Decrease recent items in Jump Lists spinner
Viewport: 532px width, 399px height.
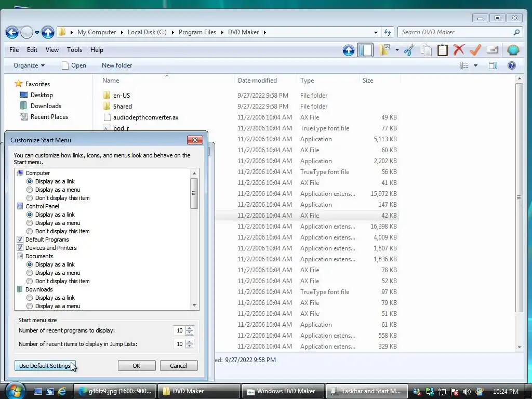(x=190, y=346)
